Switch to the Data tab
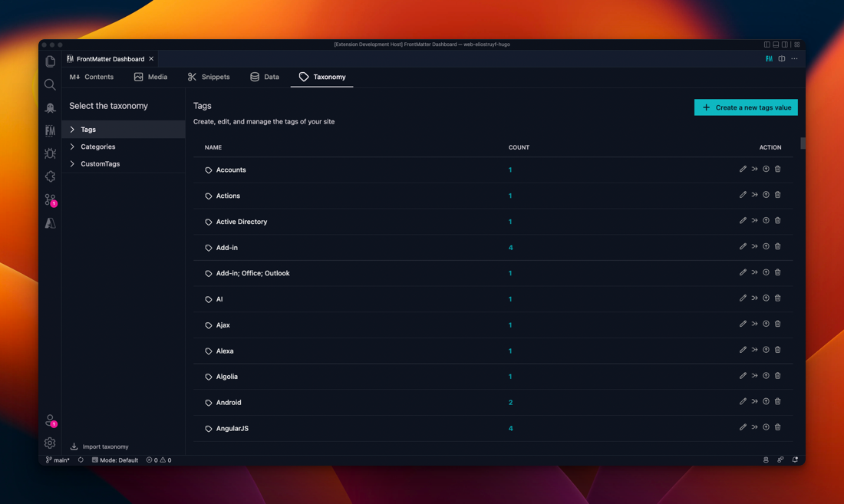This screenshot has width=844, height=504. (265, 77)
